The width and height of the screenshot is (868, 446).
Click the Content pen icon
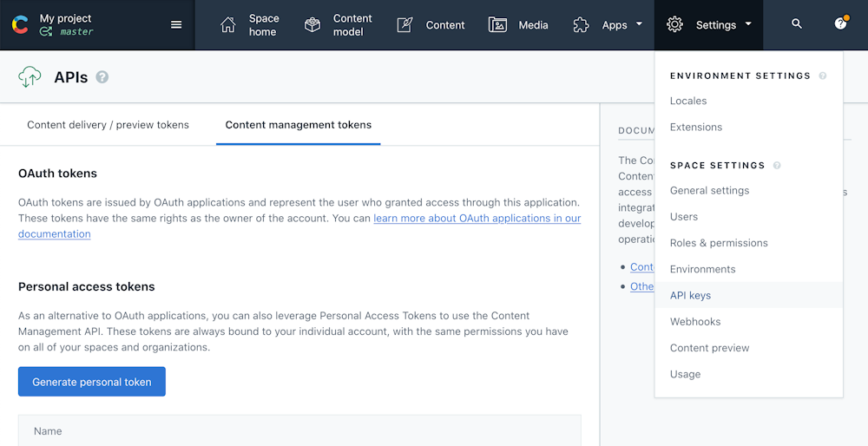click(x=405, y=25)
